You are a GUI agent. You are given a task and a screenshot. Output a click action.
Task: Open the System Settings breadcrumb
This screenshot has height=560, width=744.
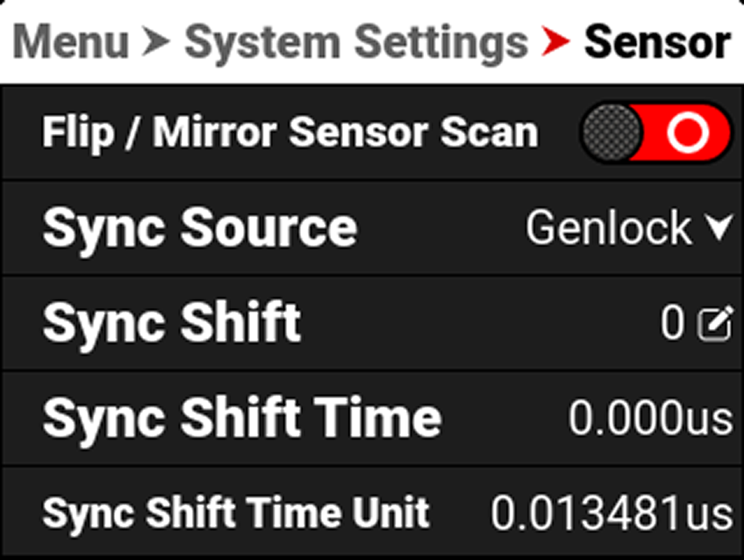pyautogui.click(x=356, y=42)
